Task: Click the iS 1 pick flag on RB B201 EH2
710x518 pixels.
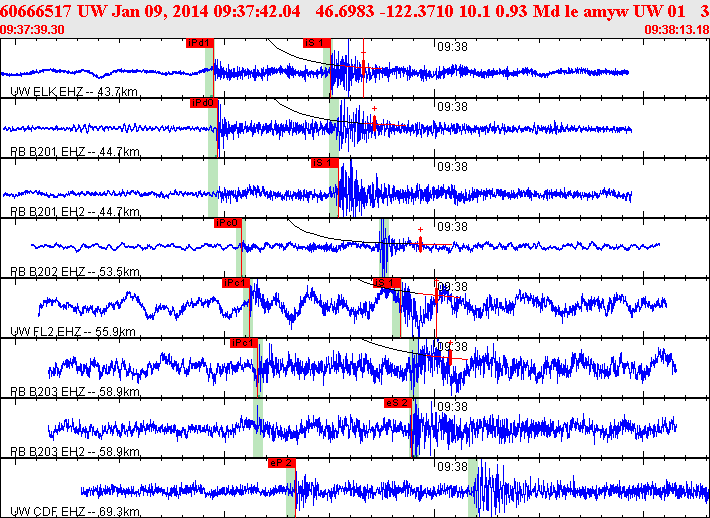Action: tap(324, 163)
